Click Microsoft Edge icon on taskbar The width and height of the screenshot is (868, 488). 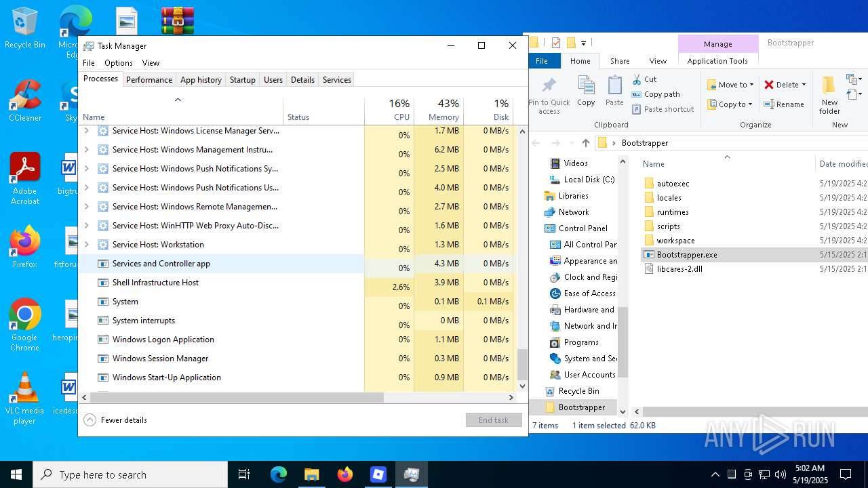click(279, 474)
